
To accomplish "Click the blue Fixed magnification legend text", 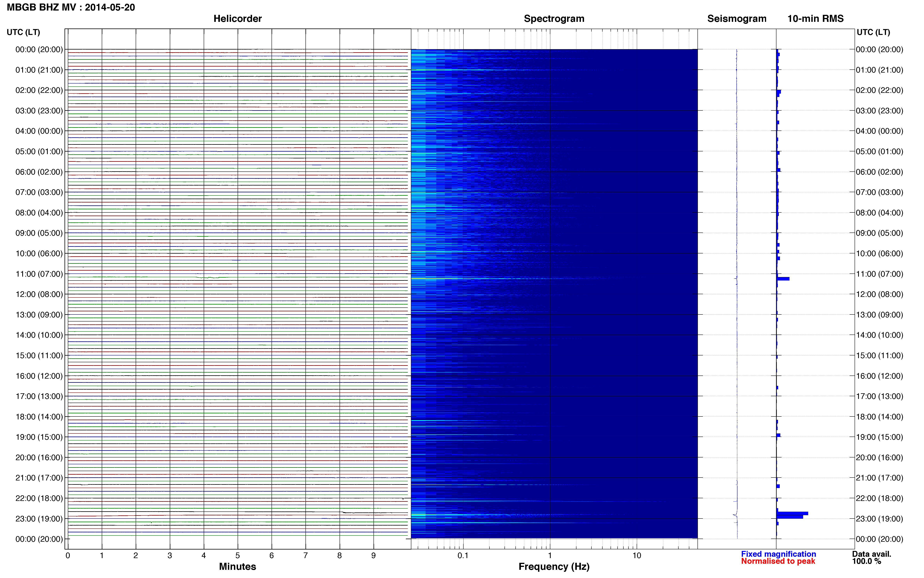I will click(x=778, y=554).
